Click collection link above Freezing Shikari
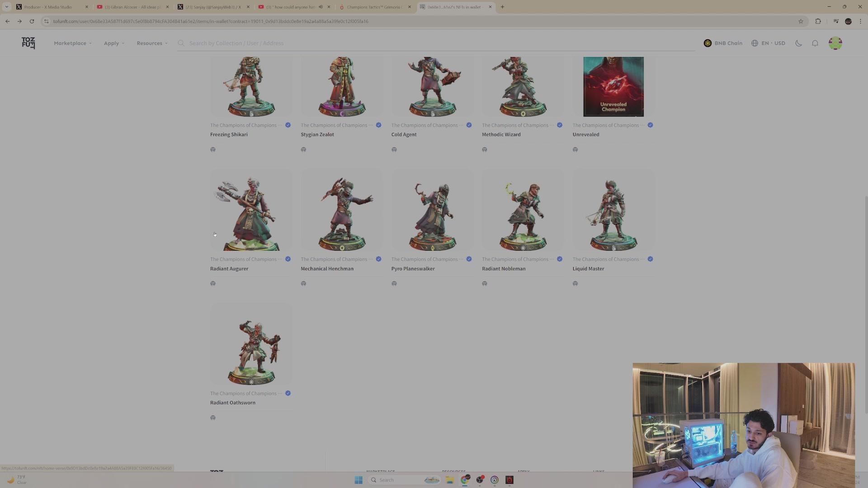Image resolution: width=868 pixels, height=488 pixels. click(246, 125)
